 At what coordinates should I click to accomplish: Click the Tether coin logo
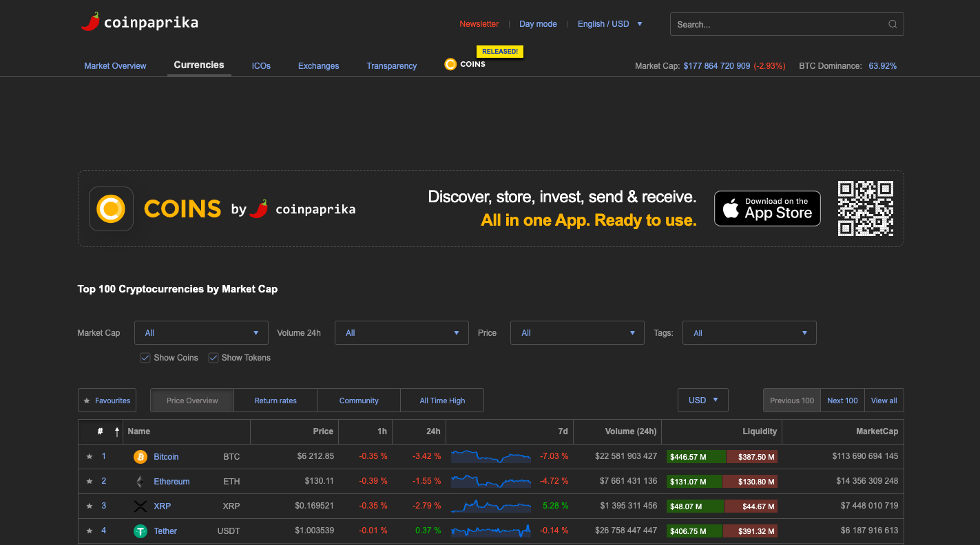140,531
